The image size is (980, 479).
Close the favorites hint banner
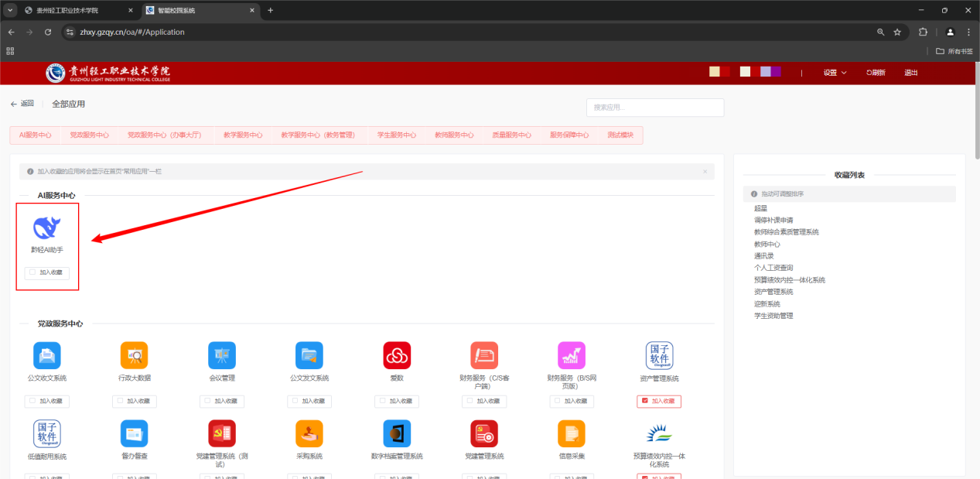pos(705,171)
